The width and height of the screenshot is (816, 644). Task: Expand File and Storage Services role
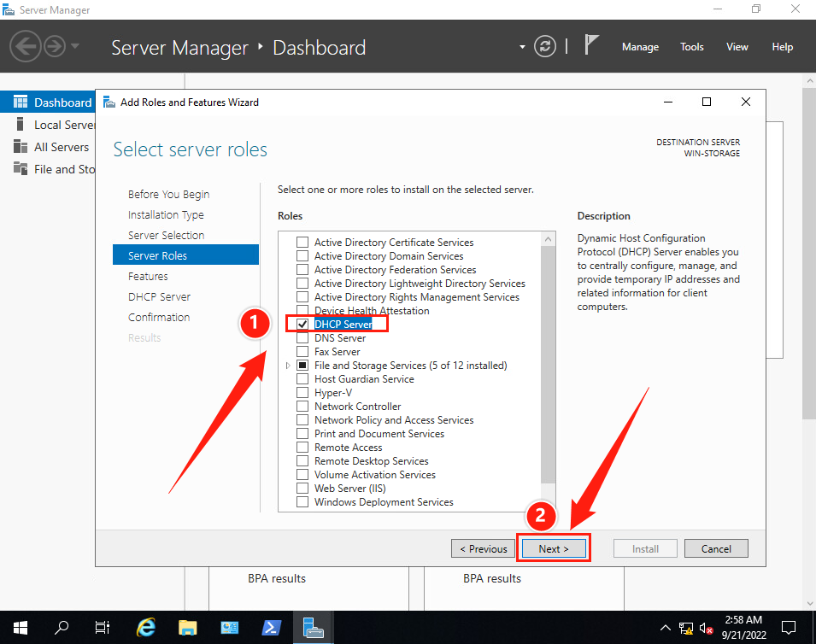pos(288,366)
